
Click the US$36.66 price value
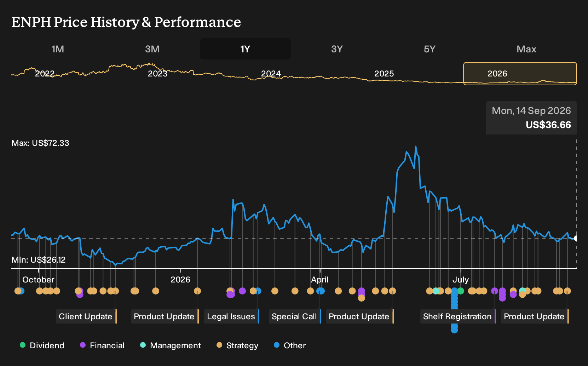point(548,125)
